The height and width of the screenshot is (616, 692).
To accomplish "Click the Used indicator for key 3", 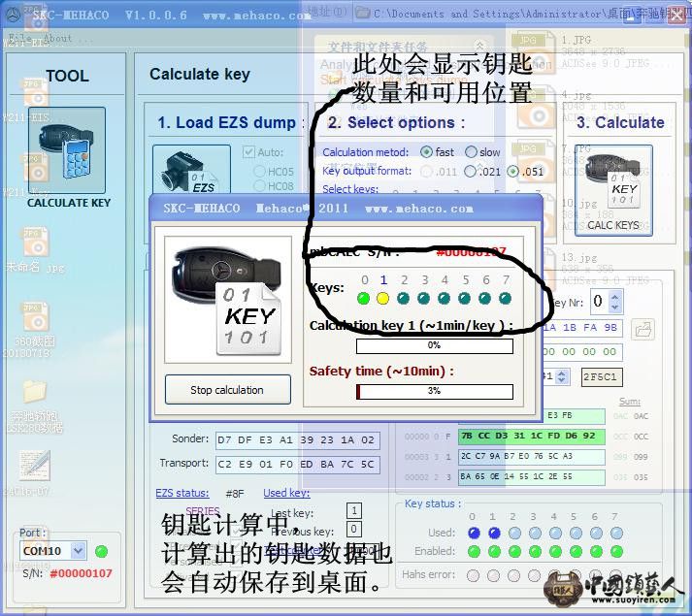I will (x=535, y=533).
